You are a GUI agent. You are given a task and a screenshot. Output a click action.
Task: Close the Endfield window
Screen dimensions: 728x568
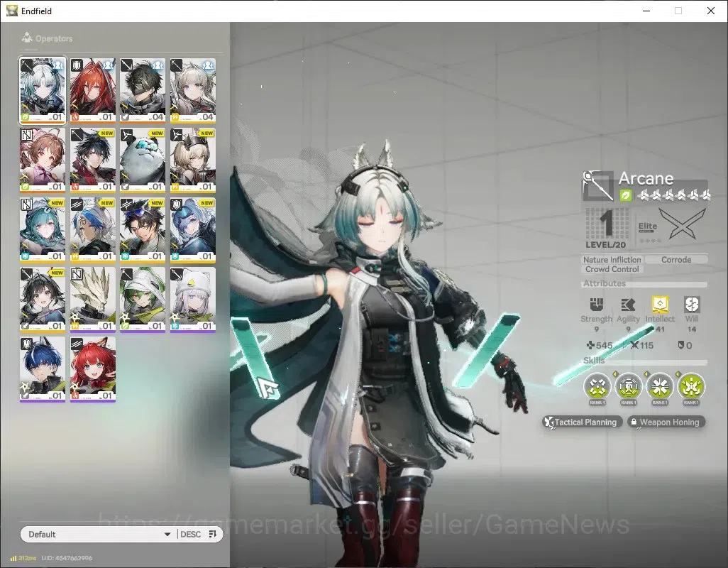click(x=711, y=11)
